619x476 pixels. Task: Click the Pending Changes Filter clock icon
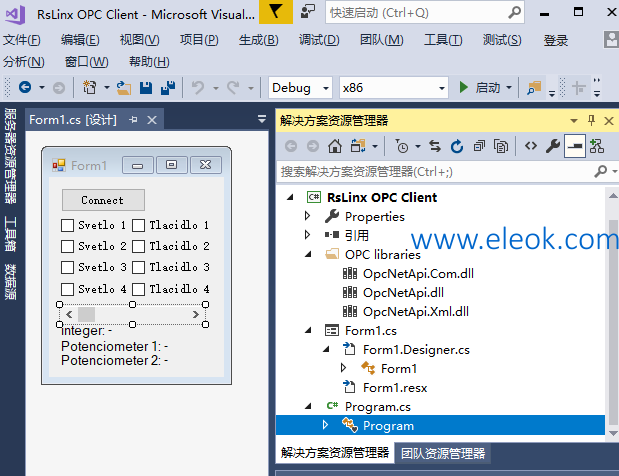[402, 146]
